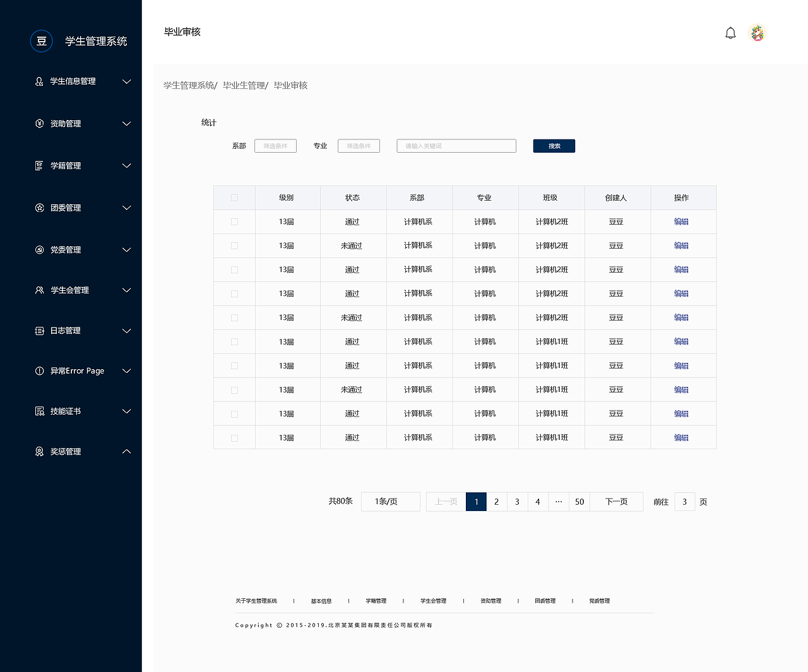Select the checkbox of the first 未通过 row

click(x=234, y=245)
